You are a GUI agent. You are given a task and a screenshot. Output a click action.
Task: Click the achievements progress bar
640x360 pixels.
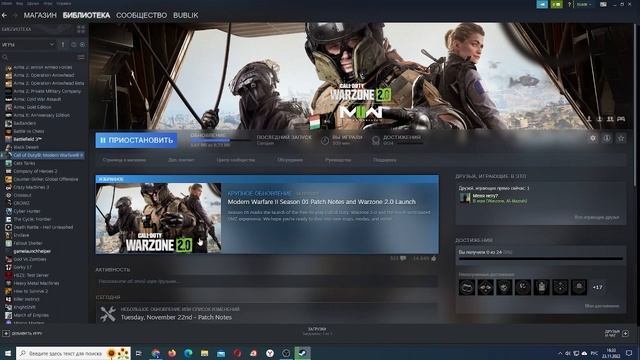(541, 259)
